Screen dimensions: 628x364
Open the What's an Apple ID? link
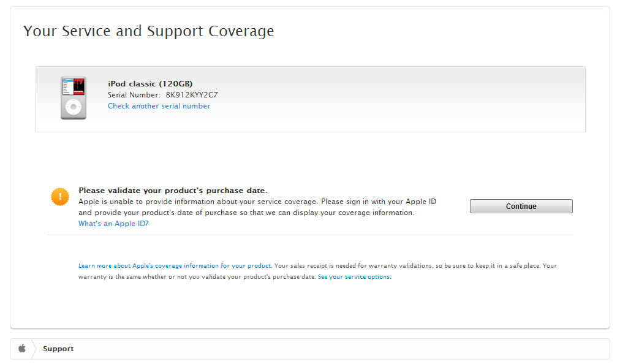113,224
